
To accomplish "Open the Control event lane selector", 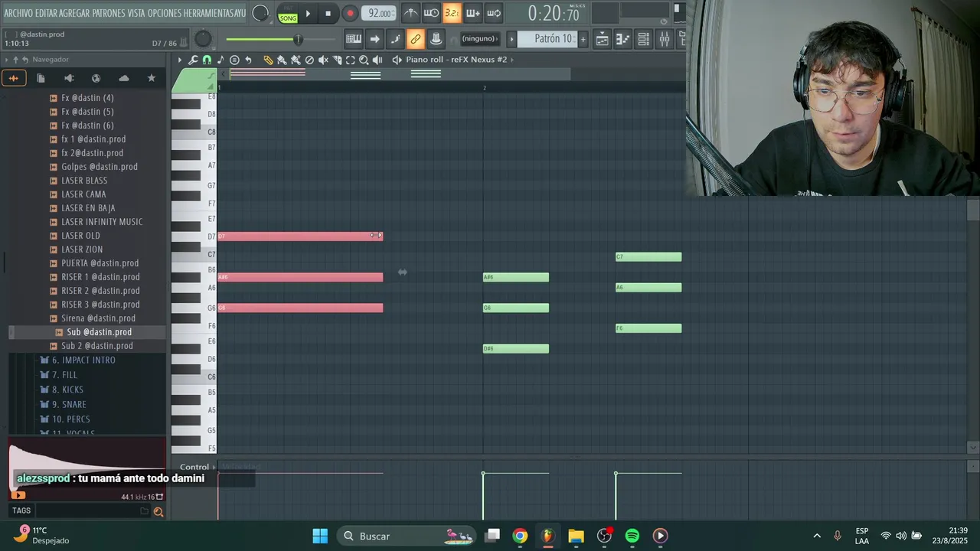I will pos(196,467).
